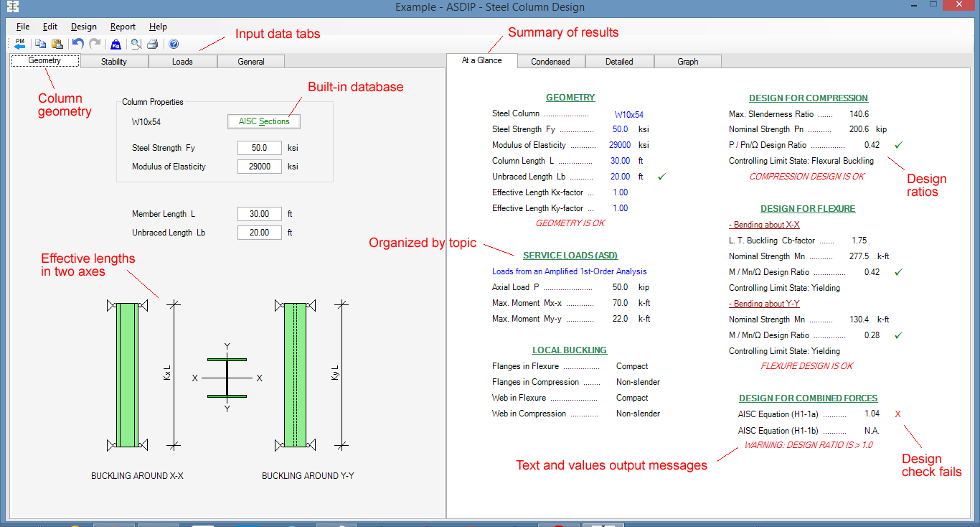
Task: Click the green checkmark beside Unbraced Length Lb
Action: point(661,176)
